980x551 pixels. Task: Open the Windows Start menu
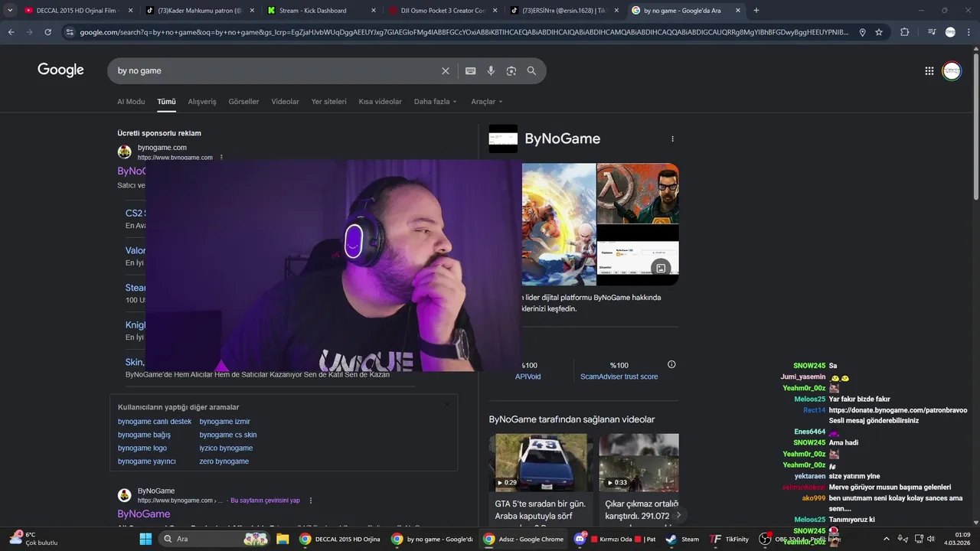tap(145, 539)
